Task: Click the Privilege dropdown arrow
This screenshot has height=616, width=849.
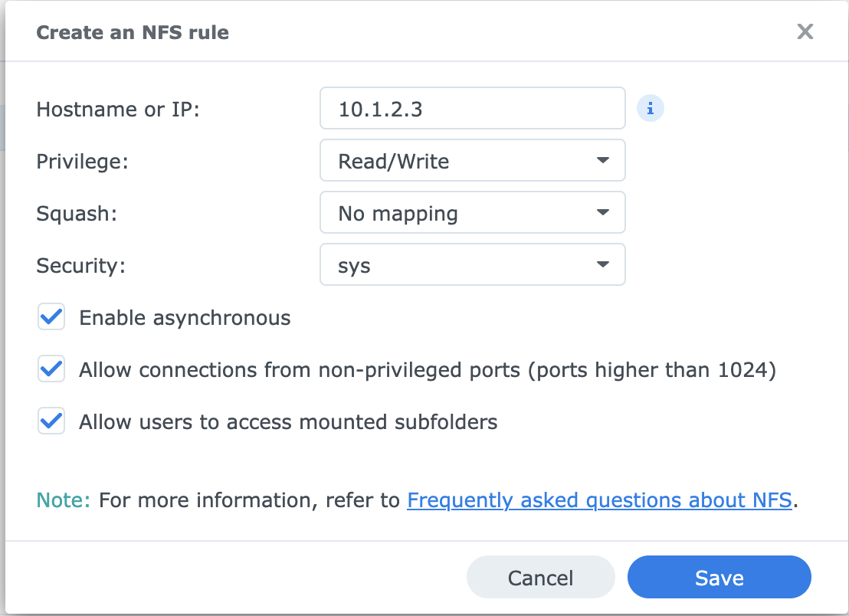Action: (603, 160)
